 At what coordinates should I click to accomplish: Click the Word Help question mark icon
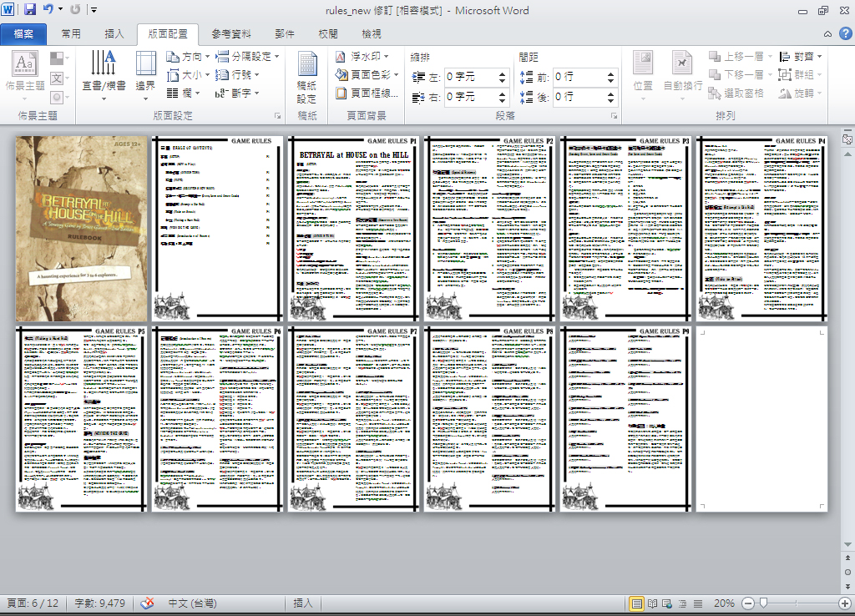tap(845, 33)
